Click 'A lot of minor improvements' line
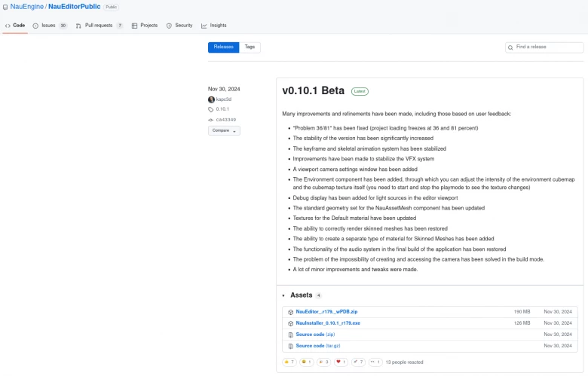The width and height of the screenshot is (588, 376). click(355, 269)
